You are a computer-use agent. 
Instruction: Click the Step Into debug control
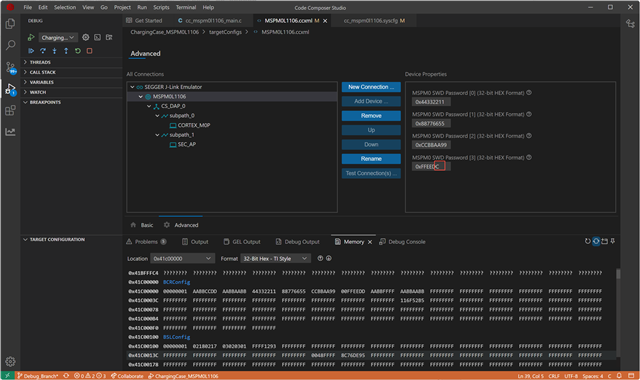click(54, 51)
